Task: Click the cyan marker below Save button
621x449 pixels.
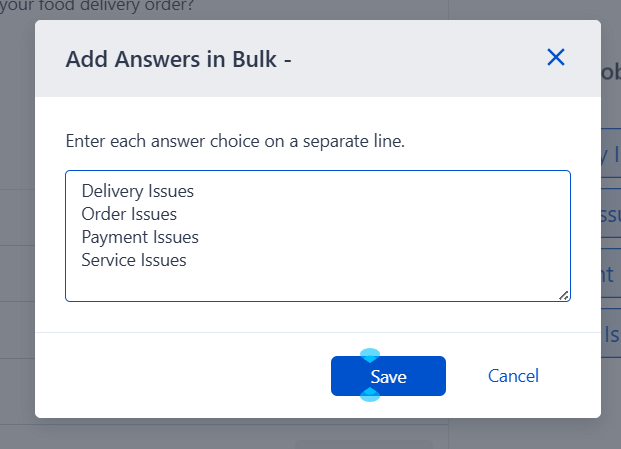Action: click(x=369, y=396)
